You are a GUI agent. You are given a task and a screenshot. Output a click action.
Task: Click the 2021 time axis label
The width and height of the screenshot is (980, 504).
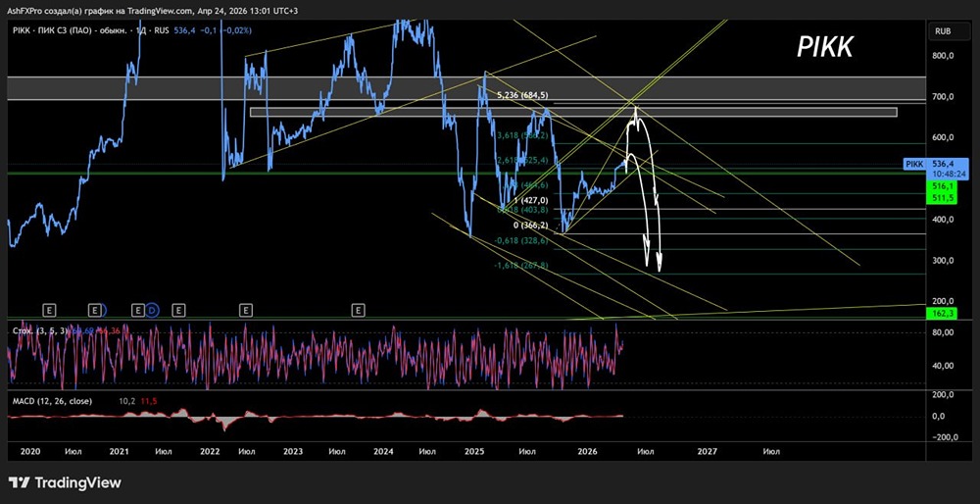click(x=119, y=451)
